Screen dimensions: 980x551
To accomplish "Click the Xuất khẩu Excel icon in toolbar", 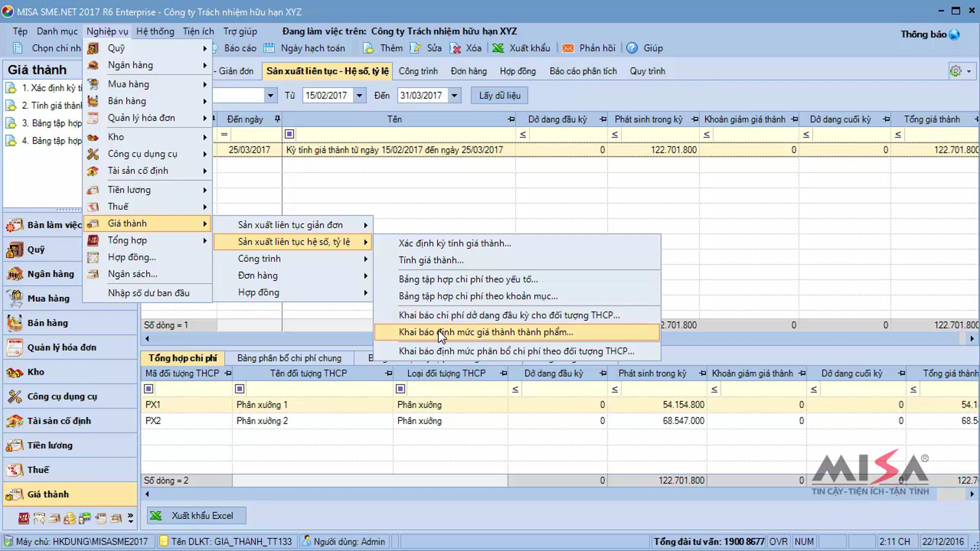I will point(498,48).
